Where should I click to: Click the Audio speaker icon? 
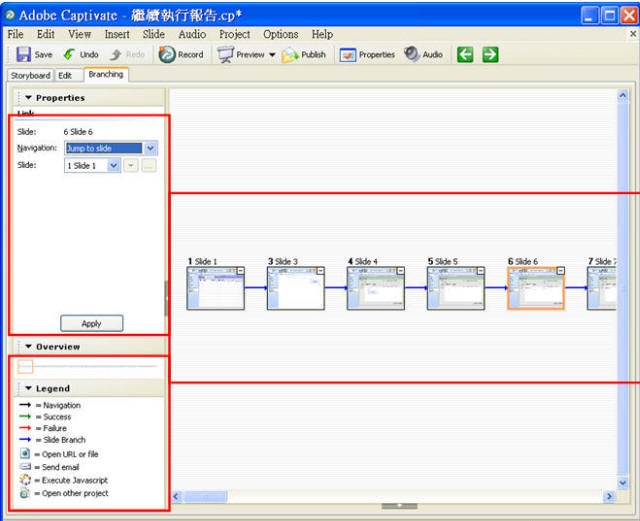[x=412, y=54]
